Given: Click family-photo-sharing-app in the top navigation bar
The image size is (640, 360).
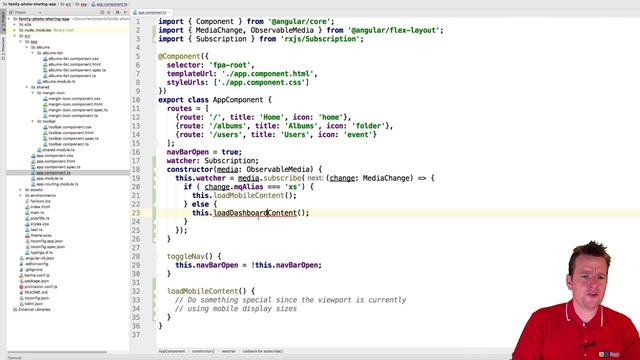Looking at the screenshot, I should (x=29, y=4).
